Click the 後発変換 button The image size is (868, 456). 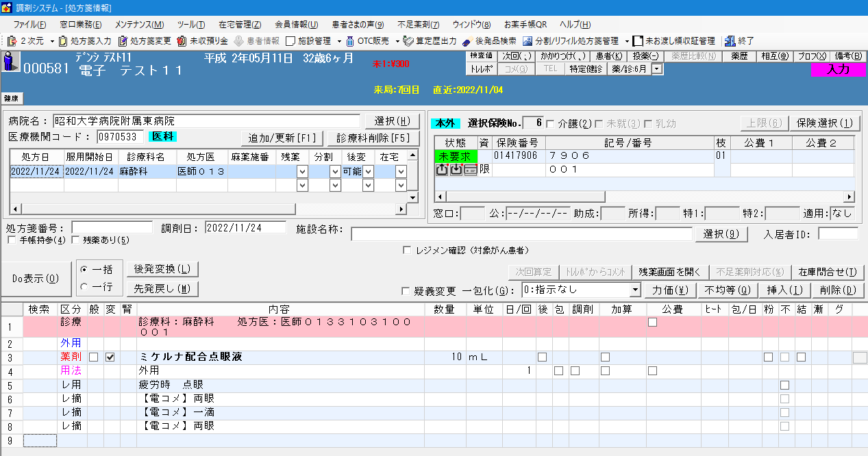click(x=162, y=269)
